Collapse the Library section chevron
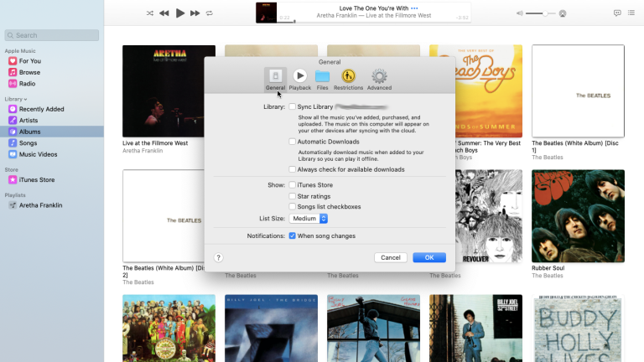 [25, 100]
